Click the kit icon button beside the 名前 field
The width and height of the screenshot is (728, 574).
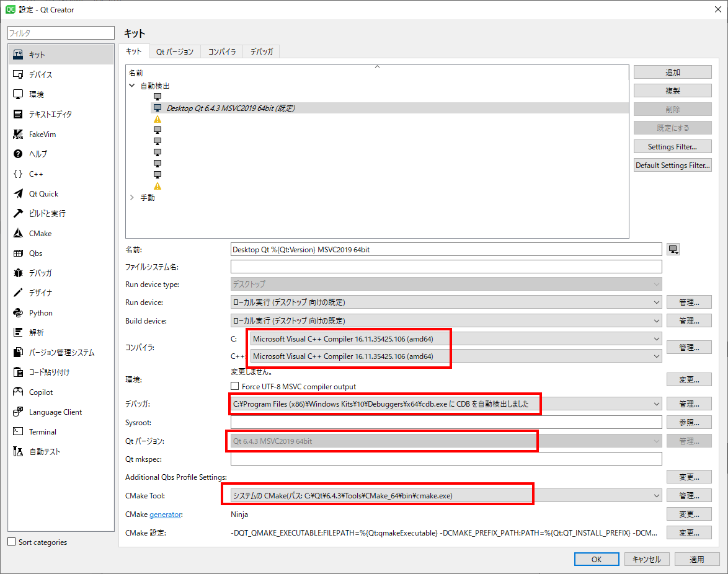point(673,250)
